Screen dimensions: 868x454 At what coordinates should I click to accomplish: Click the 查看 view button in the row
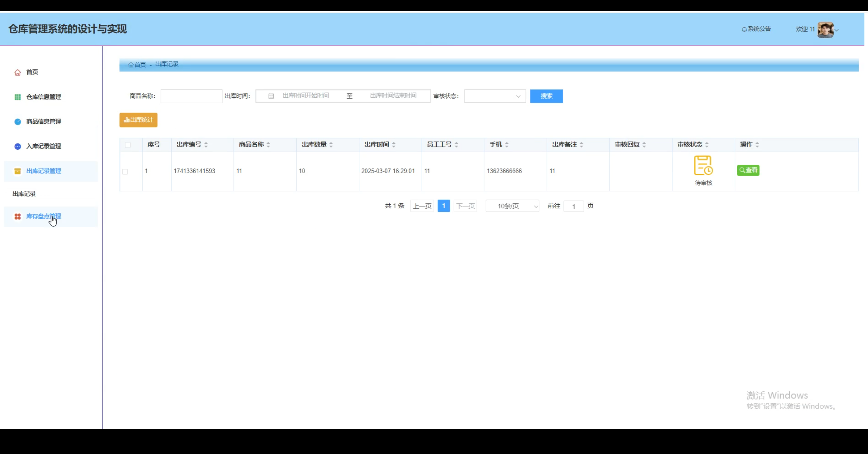pyautogui.click(x=748, y=170)
